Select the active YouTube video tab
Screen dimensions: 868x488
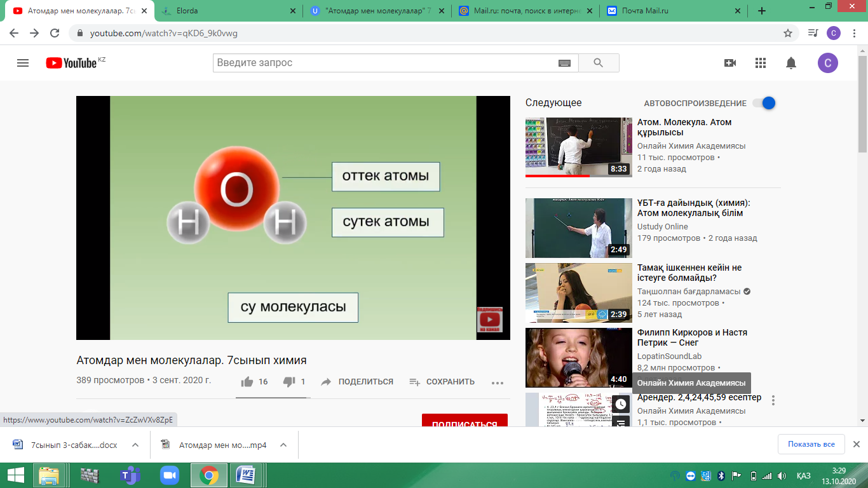tap(79, 11)
